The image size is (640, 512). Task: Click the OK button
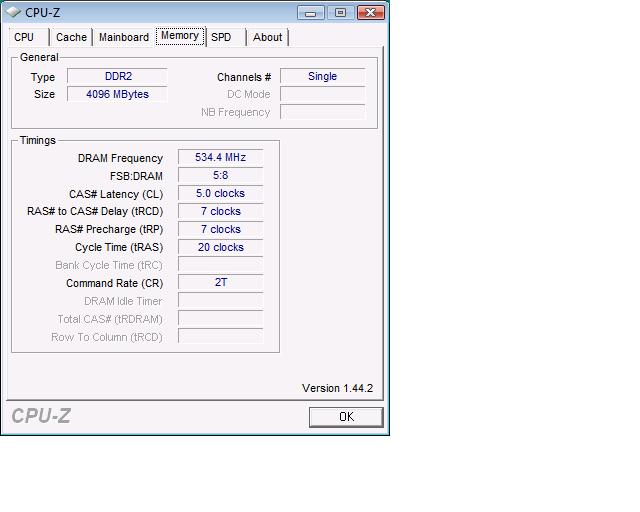[346, 417]
